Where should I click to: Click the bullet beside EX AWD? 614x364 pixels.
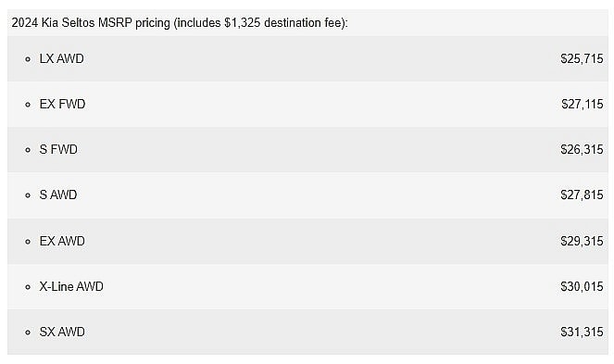click(x=28, y=242)
